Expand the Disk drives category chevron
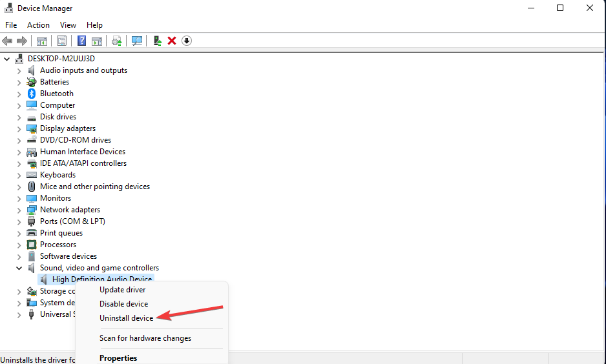Image resolution: width=606 pixels, height=364 pixels. coord(19,117)
